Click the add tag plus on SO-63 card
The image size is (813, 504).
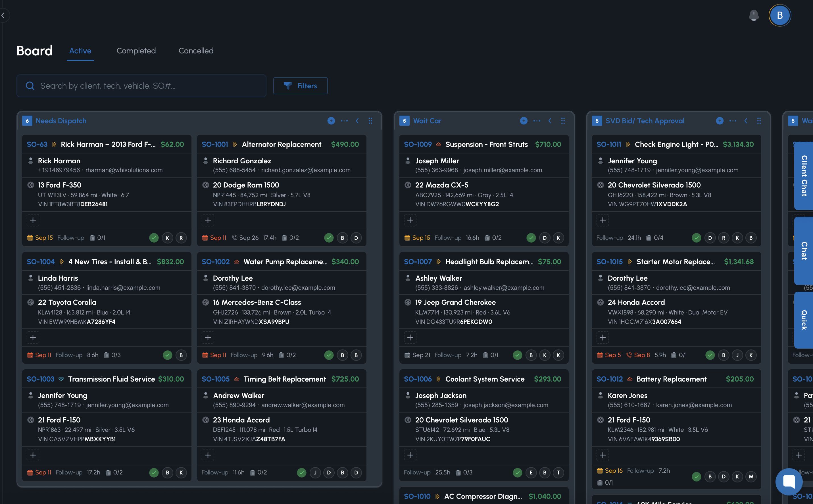click(x=33, y=220)
